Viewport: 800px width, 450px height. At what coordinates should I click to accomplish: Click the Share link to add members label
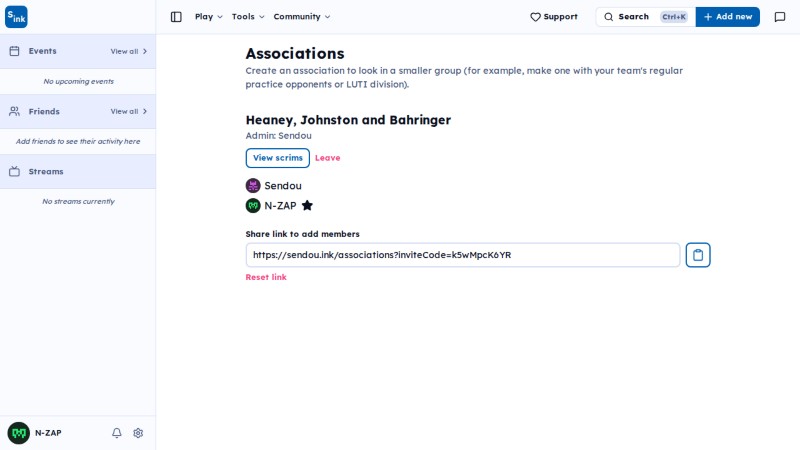click(303, 234)
